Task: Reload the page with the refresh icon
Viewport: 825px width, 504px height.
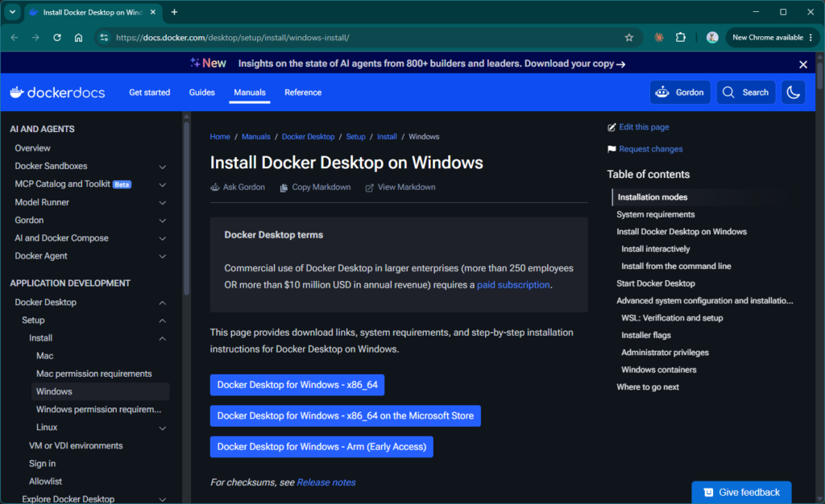Action: tap(57, 37)
